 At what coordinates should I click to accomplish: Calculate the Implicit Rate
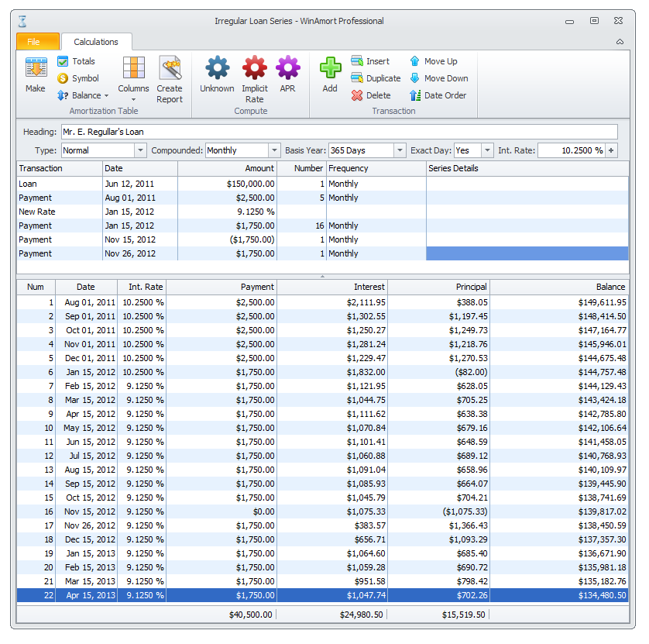pyautogui.click(x=254, y=78)
